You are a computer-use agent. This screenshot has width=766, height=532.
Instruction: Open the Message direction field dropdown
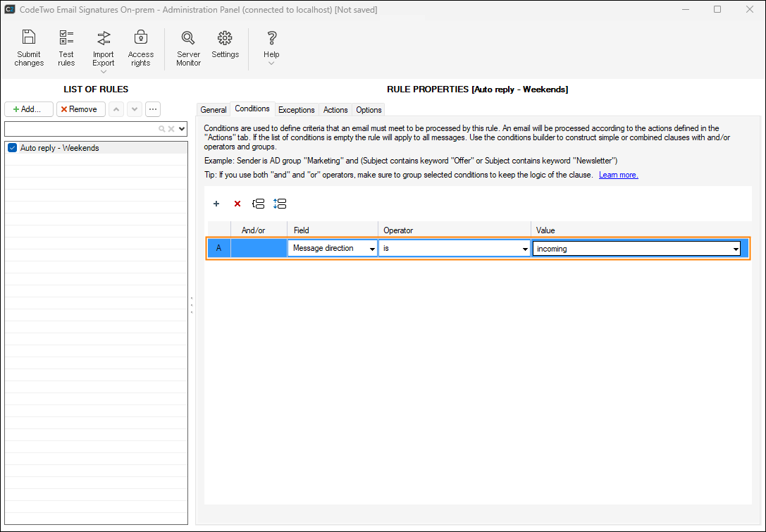pos(371,249)
